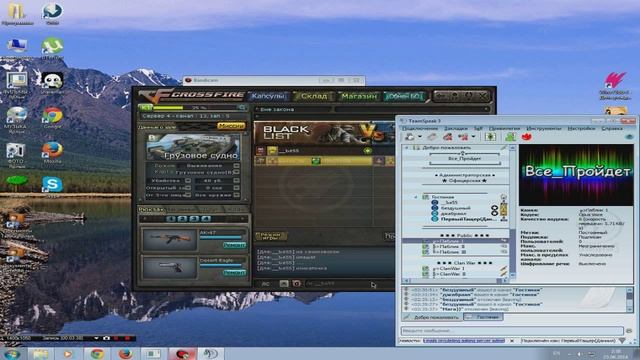
Task: Open the Капсулы tab in CrossFire
Action: (268, 96)
